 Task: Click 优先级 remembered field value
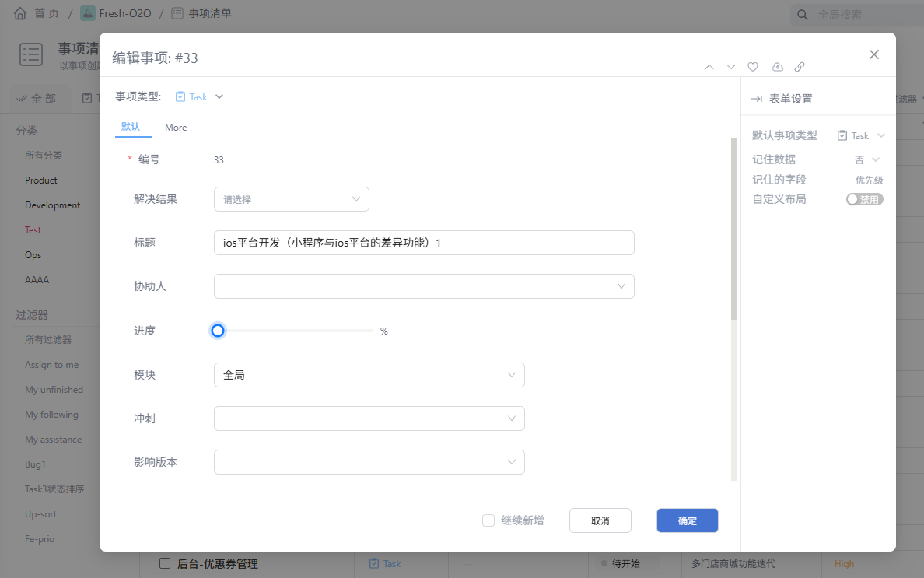click(870, 180)
